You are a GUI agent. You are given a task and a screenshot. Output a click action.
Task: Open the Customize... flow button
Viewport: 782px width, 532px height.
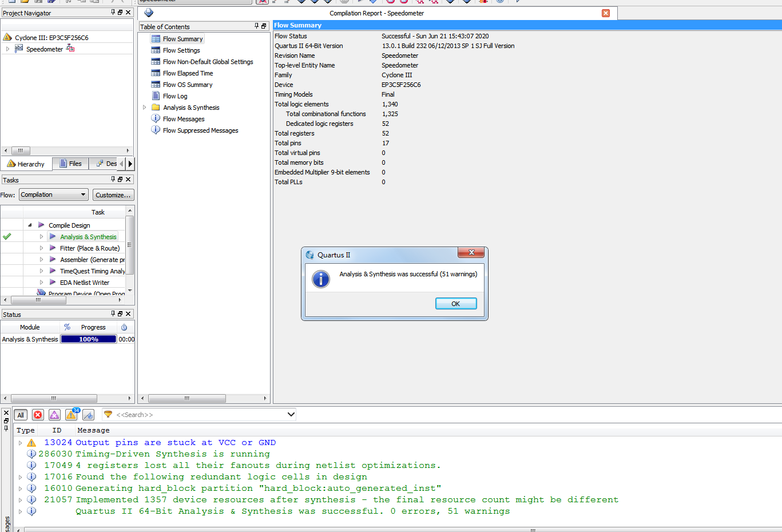tap(113, 195)
